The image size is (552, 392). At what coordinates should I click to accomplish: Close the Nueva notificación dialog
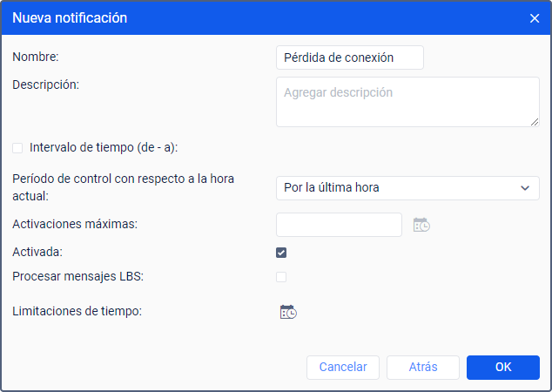click(x=535, y=18)
